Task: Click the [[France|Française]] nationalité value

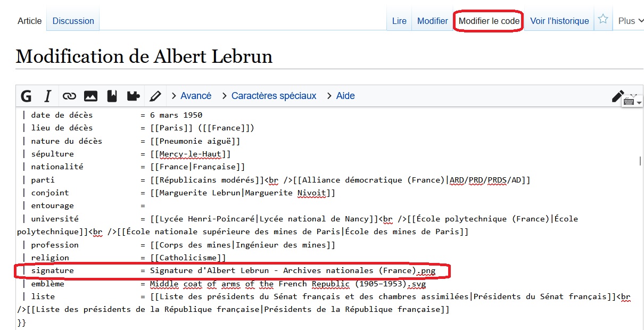Action: point(197,167)
